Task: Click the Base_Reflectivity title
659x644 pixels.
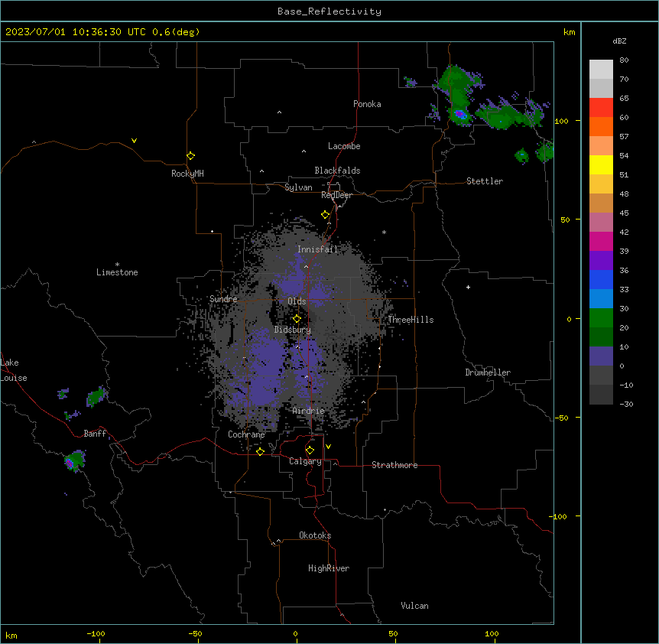Action: 329,11
